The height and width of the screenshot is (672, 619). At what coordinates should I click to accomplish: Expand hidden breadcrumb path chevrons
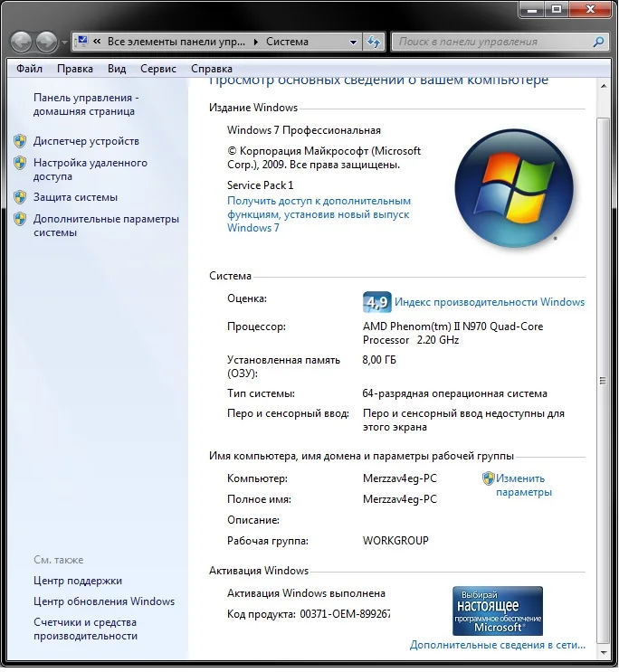98,42
